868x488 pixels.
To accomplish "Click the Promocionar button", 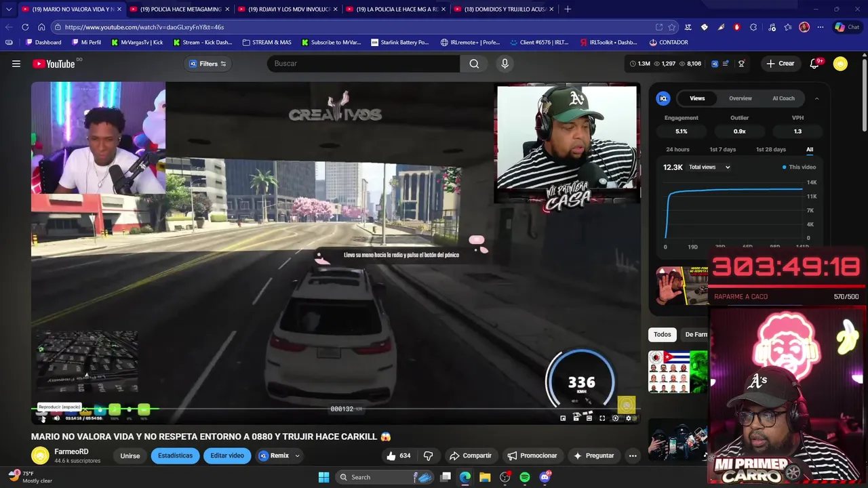I will click(x=533, y=455).
